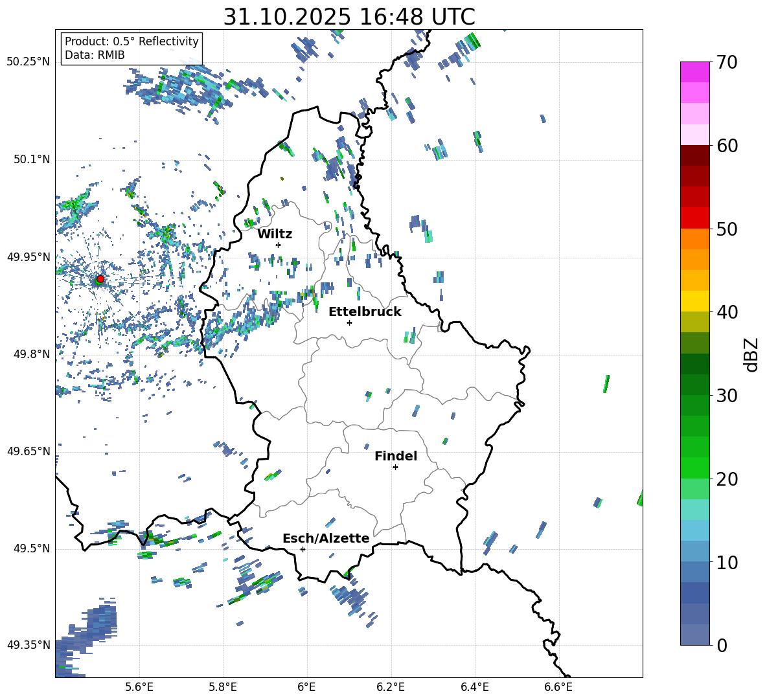Pick the yellow swatch just above 40 dBZ
This screenshot has width=767, height=700.
point(695,301)
